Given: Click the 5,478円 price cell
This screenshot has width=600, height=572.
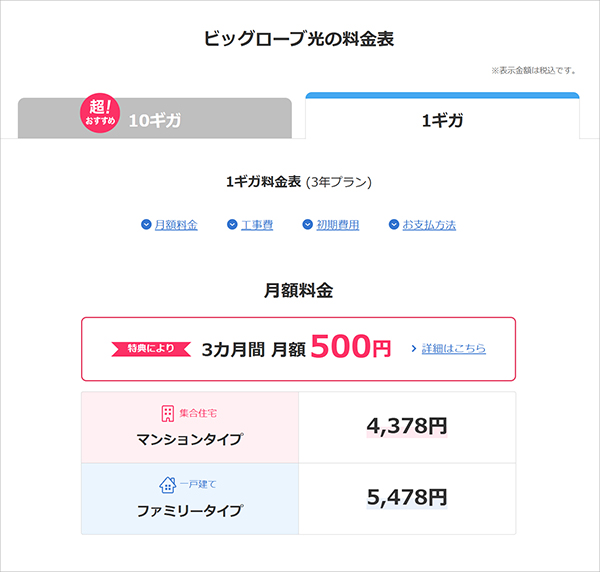Looking at the screenshot, I should click(x=407, y=499).
